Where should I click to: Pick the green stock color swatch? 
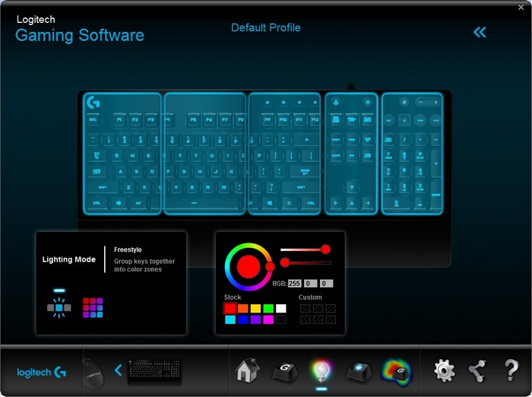tap(268, 308)
